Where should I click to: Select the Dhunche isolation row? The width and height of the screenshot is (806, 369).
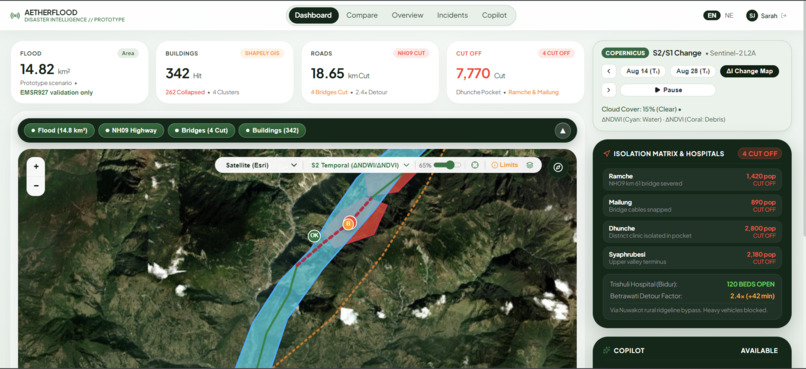(692, 232)
